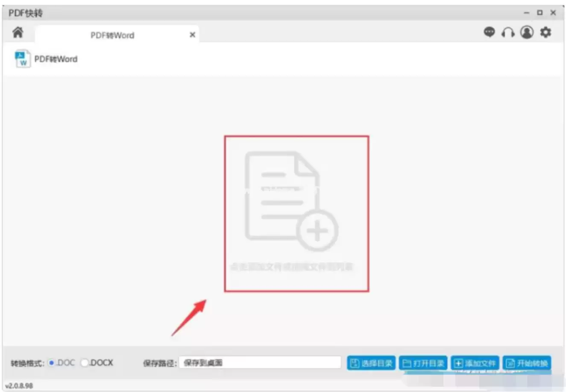Open the settings gear icon
Viewport: 566px width, 392px height.
[545, 32]
